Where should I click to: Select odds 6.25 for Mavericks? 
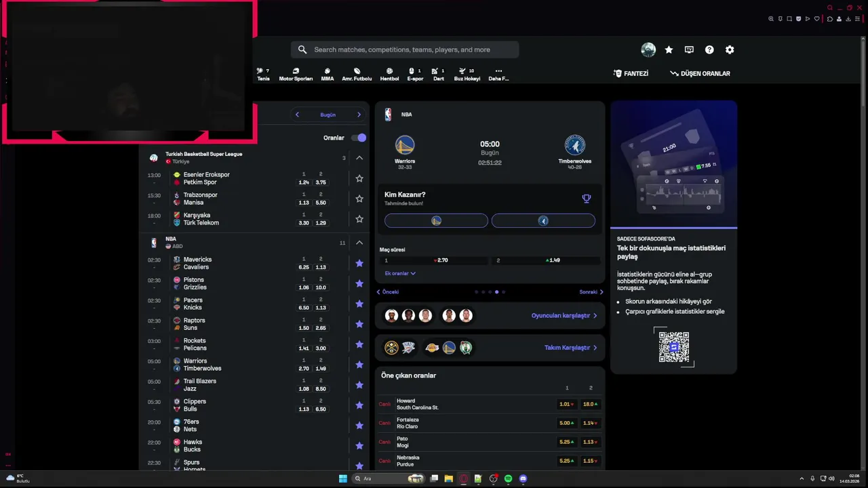pyautogui.click(x=304, y=267)
